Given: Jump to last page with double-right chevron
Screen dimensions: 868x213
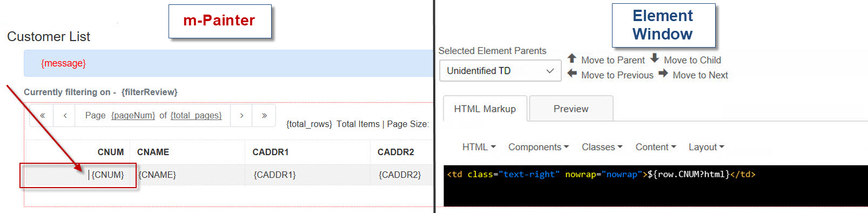Looking at the screenshot, I should tap(264, 116).
